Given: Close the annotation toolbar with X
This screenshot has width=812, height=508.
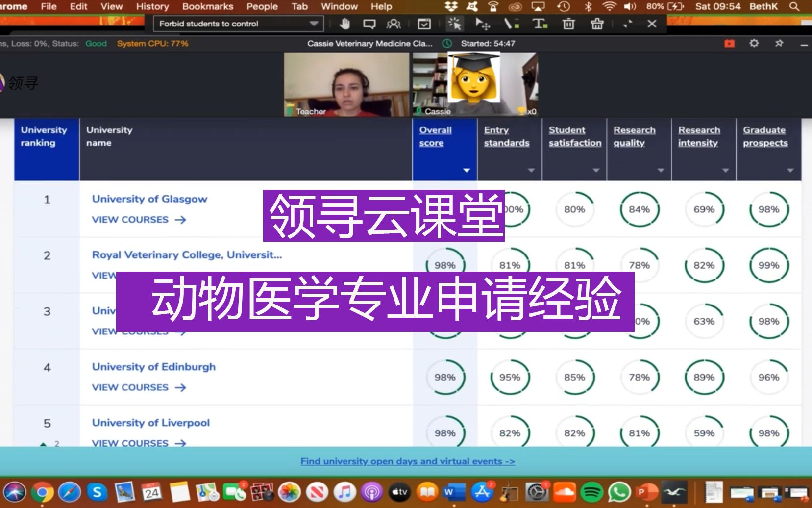Looking at the screenshot, I should (x=652, y=24).
